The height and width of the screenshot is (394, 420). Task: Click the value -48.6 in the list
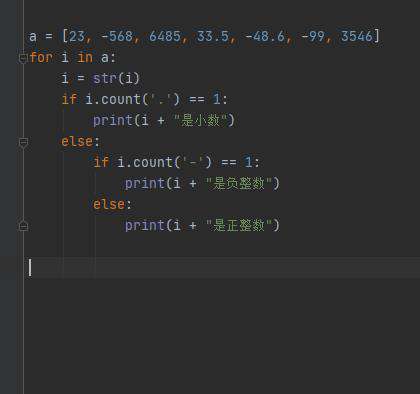(265, 36)
